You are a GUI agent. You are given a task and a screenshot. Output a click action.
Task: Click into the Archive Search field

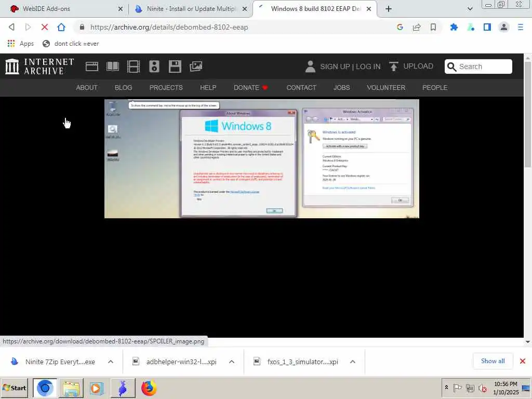478,66
